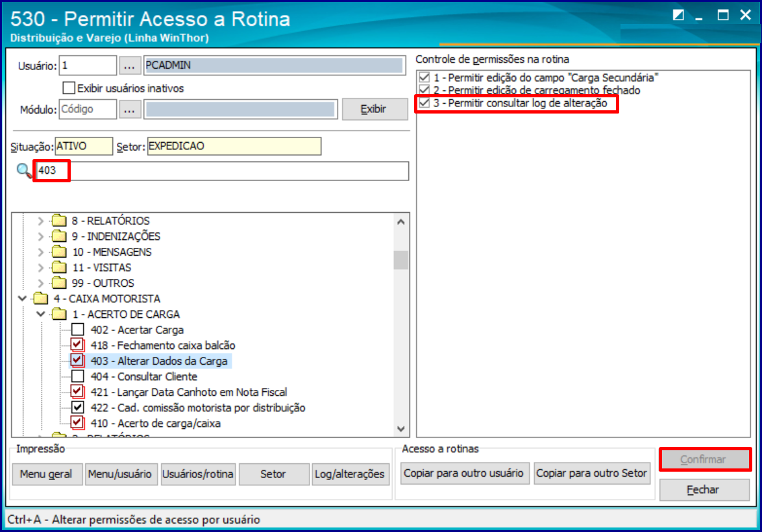
Task: Click the Usuários/rotina button
Action: 198,474
